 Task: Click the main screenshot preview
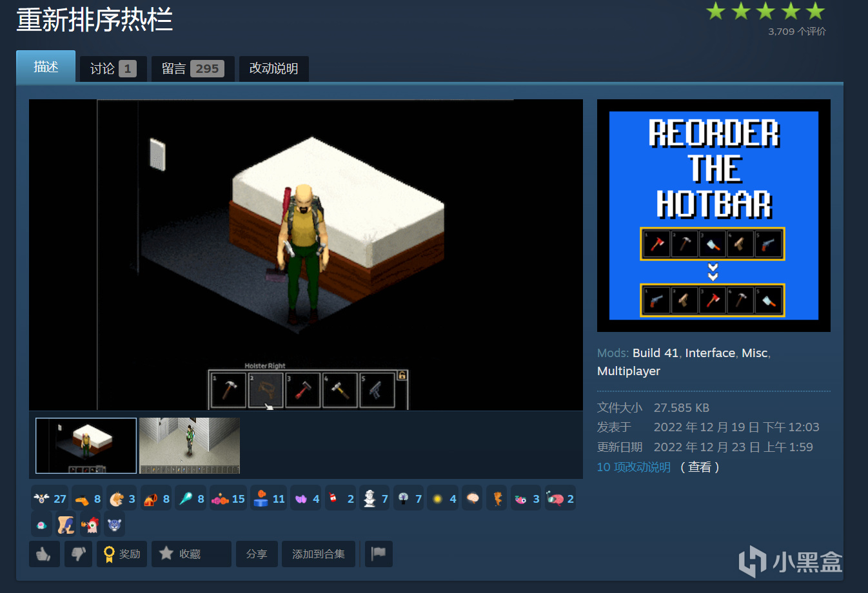point(306,255)
